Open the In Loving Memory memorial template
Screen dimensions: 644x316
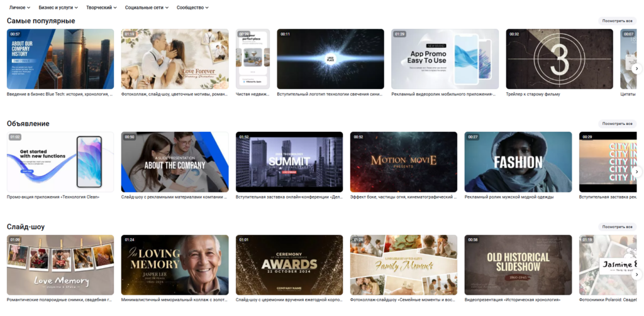[x=175, y=265]
